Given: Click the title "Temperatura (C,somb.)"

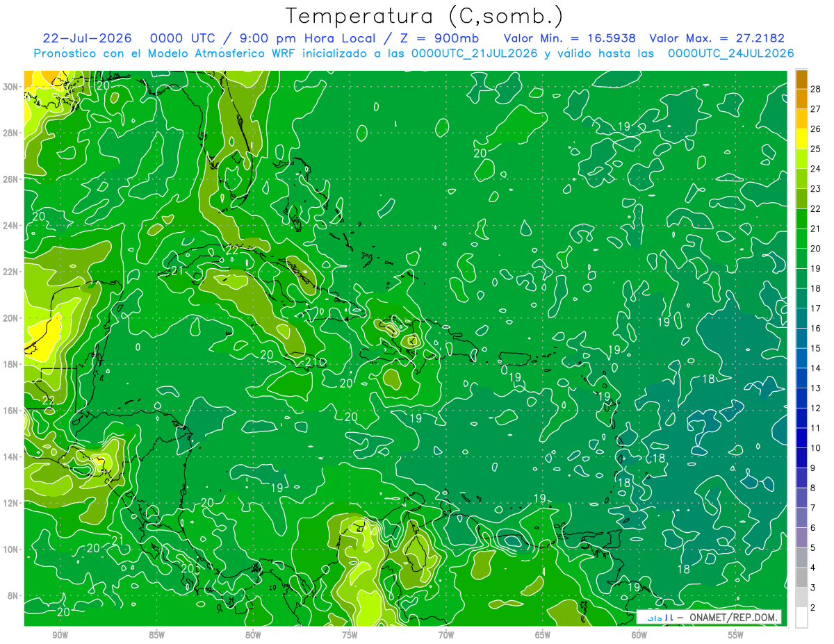Looking at the screenshot, I should (425, 16).
